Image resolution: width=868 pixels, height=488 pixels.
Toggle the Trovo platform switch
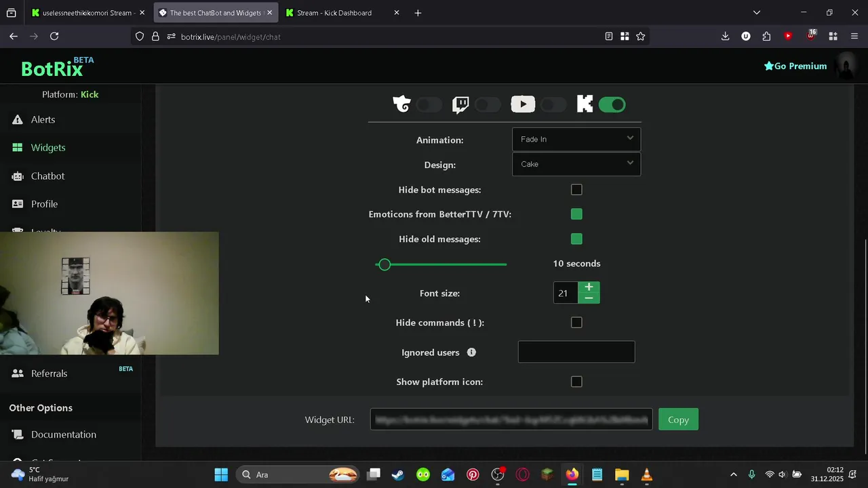tap(429, 104)
